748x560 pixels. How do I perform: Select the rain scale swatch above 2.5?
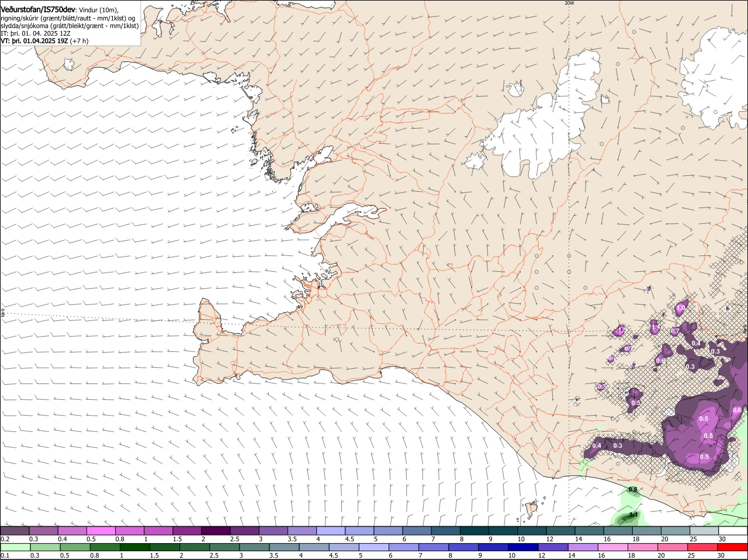click(x=224, y=547)
